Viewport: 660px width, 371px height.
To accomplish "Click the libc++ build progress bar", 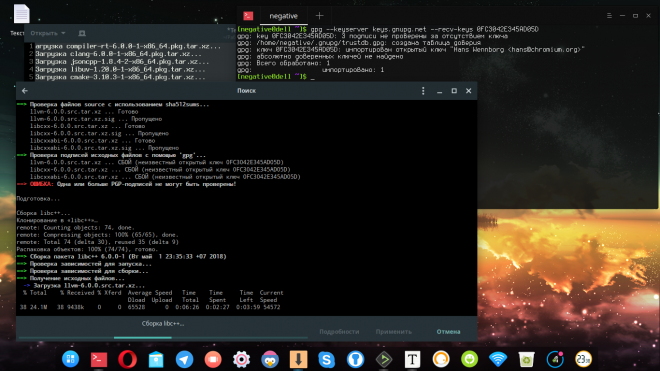I will coord(163,337).
